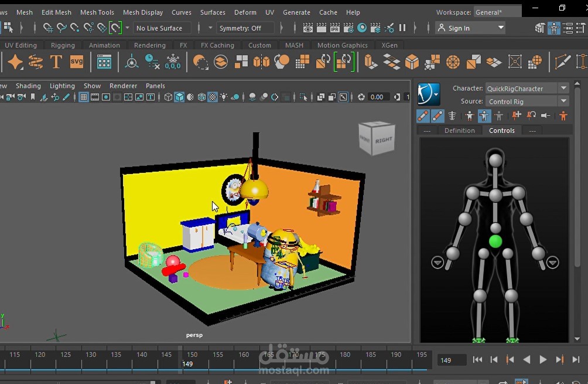The width and height of the screenshot is (588, 384).
Task: Click the current frame 149 field
Action: tap(452, 360)
